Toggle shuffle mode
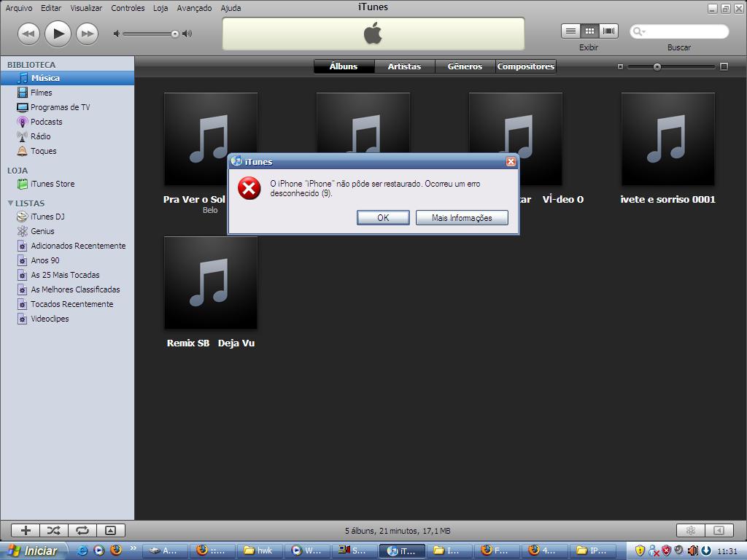Screen dimensions: 747x560 coord(54,531)
